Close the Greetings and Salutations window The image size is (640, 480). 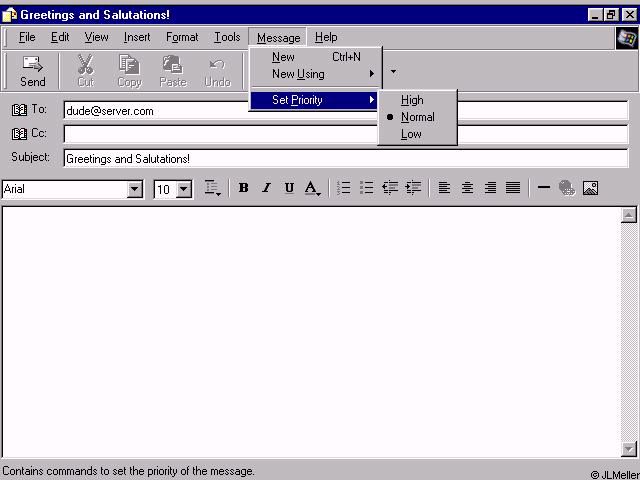629,15
